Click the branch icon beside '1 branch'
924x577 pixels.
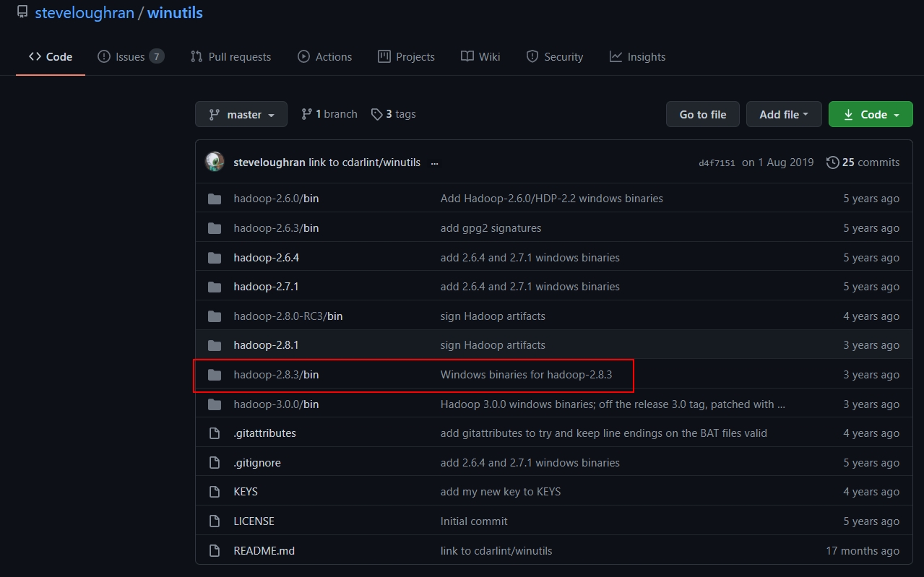click(x=307, y=113)
